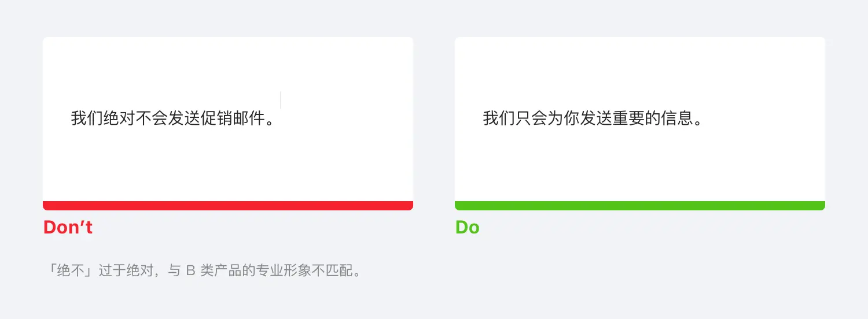Viewport: 868px width, 319px height.
Task: Click "不匹配" at the end of the caption
Action: 332,270
